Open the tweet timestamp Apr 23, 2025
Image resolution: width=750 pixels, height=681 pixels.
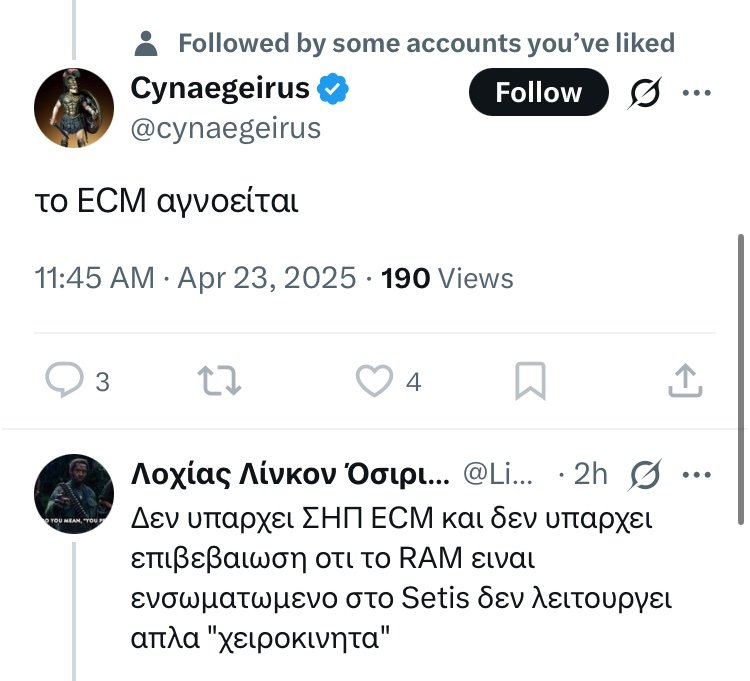pyautogui.click(x=266, y=278)
